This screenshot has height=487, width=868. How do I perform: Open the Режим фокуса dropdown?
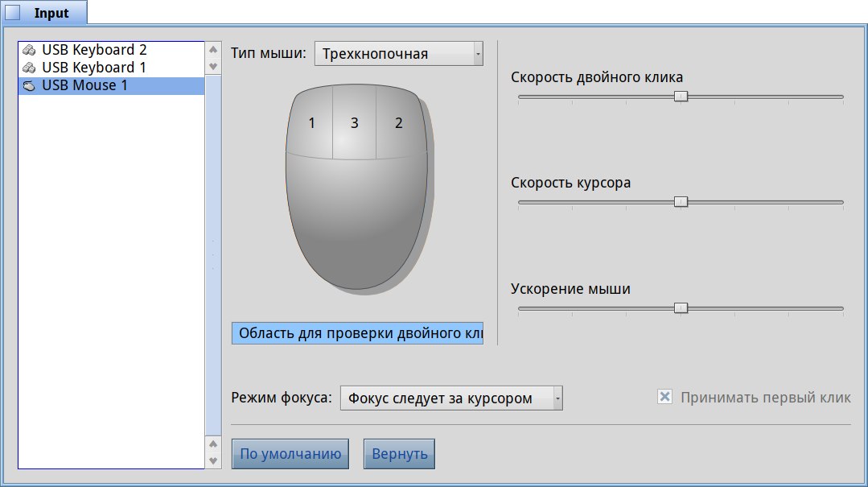point(451,398)
